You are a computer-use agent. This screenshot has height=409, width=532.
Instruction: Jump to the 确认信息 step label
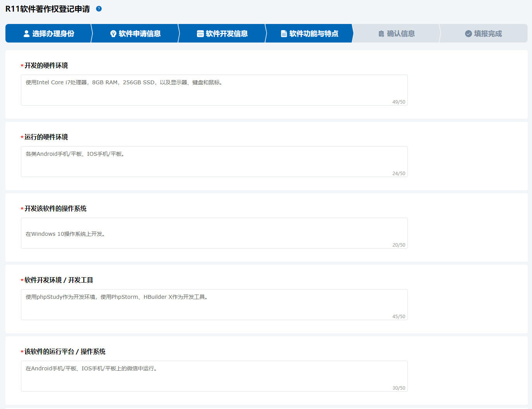point(401,34)
